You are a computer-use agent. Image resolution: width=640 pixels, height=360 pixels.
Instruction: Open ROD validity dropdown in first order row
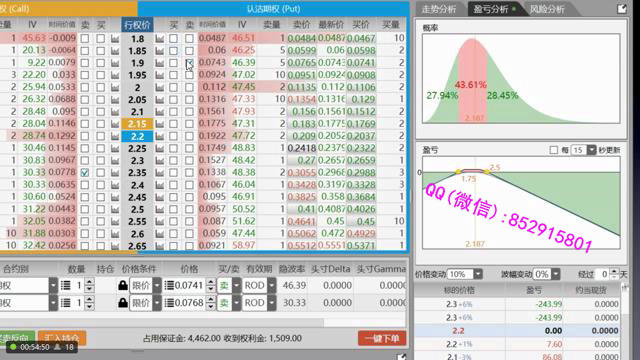[271, 285]
